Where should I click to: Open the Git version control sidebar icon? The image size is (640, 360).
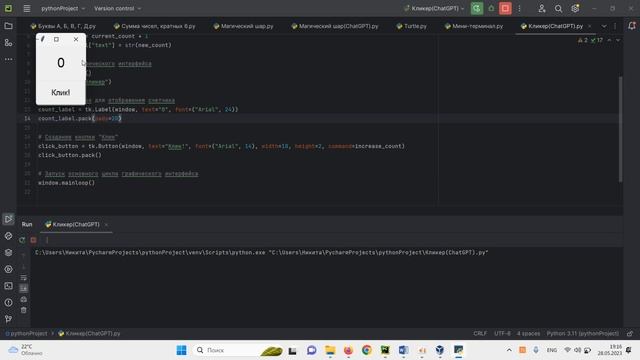click(8, 319)
